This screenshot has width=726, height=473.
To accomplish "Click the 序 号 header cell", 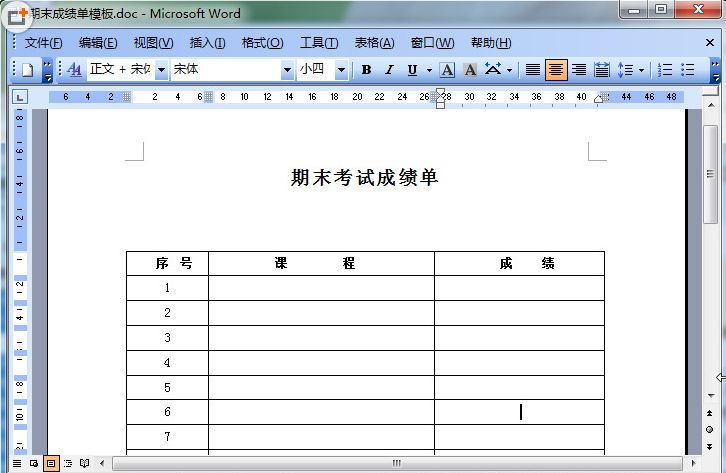I will click(168, 264).
